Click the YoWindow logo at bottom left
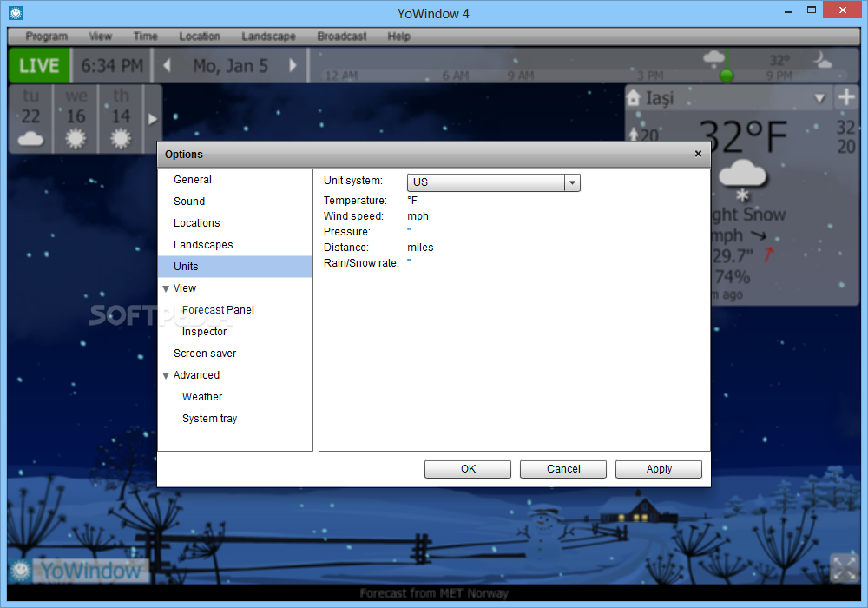The width and height of the screenshot is (868, 608). tap(79, 571)
